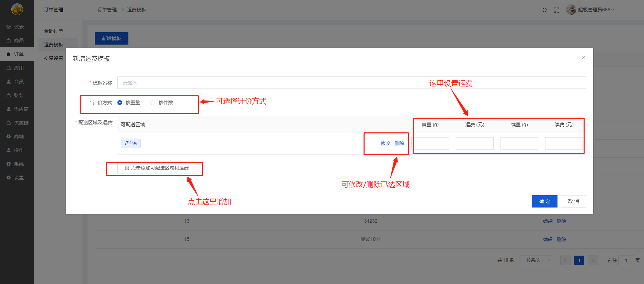This screenshot has width=644, height=284.
Task: Click 删除 in the 31232 row
Action: 562,221
